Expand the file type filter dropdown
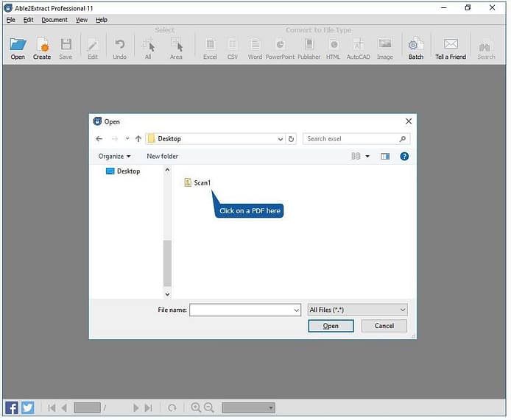This screenshot has height=420, width=511. tap(401, 310)
